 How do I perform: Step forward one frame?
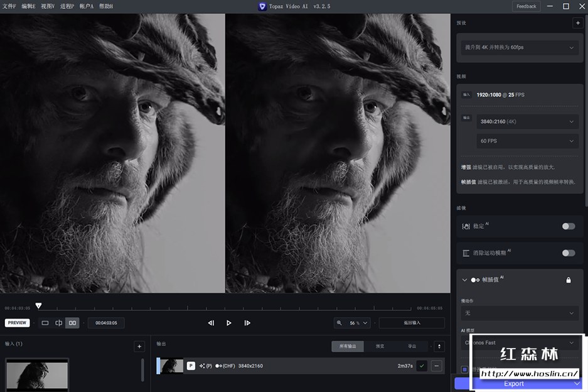(247, 323)
